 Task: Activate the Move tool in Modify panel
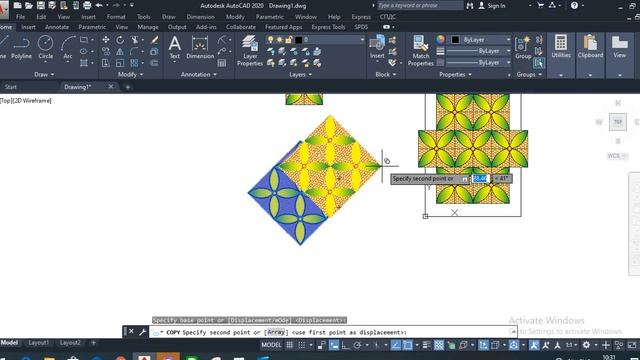[106, 40]
